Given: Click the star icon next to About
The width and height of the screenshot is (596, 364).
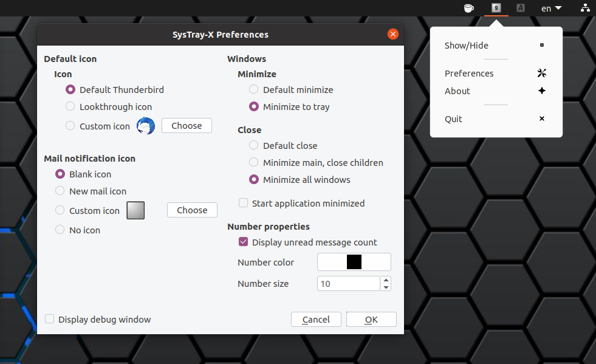Looking at the screenshot, I should (x=541, y=91).
